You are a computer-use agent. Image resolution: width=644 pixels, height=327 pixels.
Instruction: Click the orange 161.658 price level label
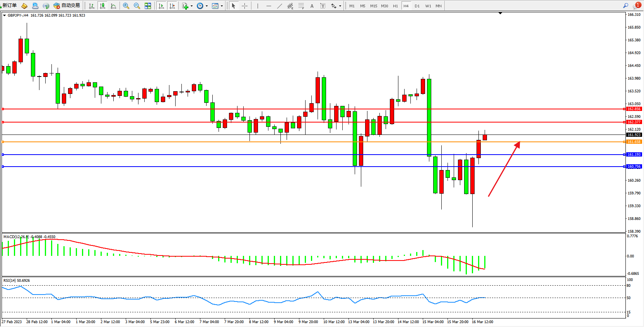point(634,142)
